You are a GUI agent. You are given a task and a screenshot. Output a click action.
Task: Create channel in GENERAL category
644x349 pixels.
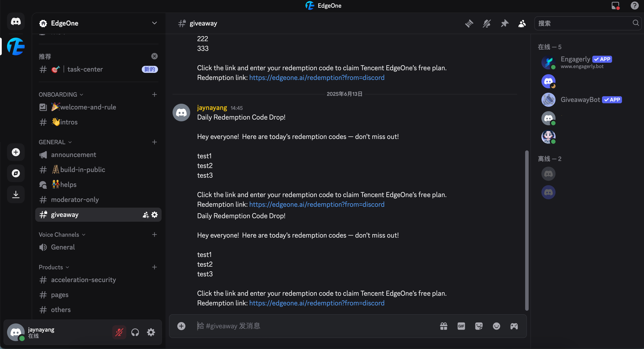(155, 142)
